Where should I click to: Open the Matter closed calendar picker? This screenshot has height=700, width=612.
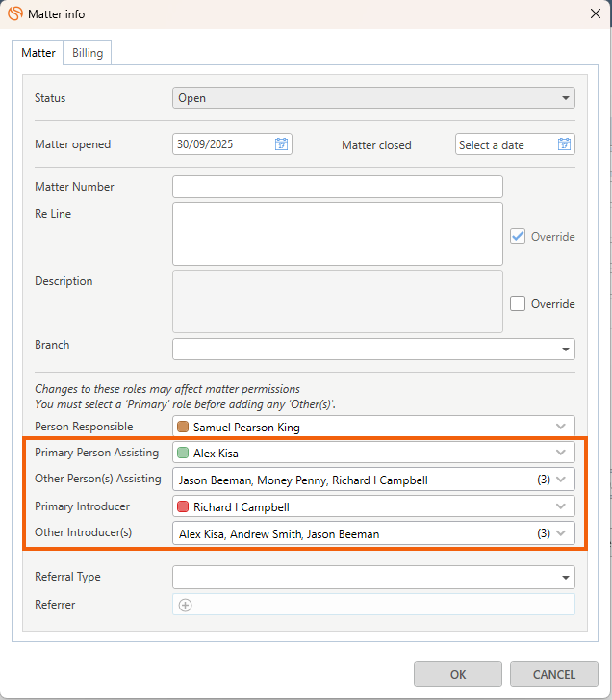(x=564, y=144)
